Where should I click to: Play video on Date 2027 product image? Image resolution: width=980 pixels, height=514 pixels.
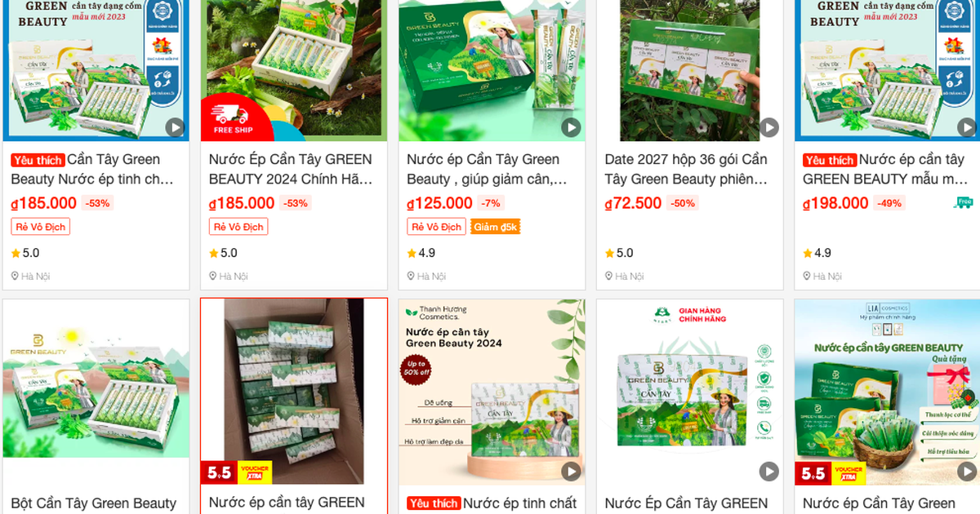(768, 127)
